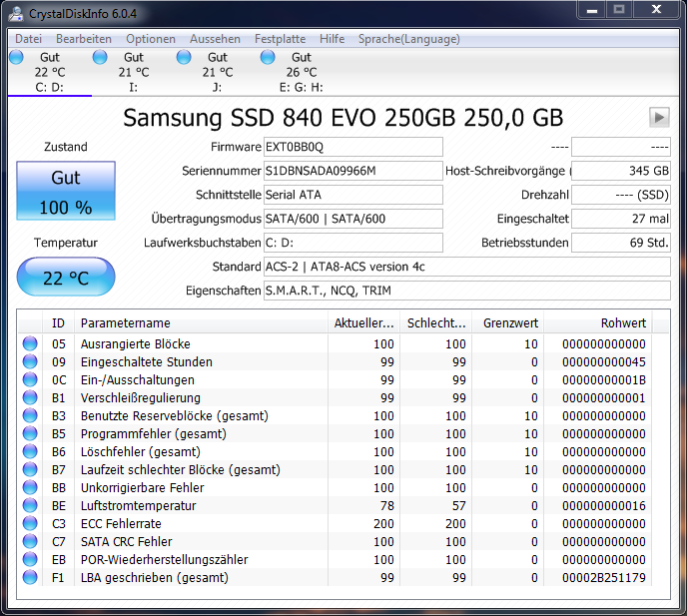Viewport: 687px width, 616px height.
Task: Click the Gut 100 % health status button
Action: 66,191
